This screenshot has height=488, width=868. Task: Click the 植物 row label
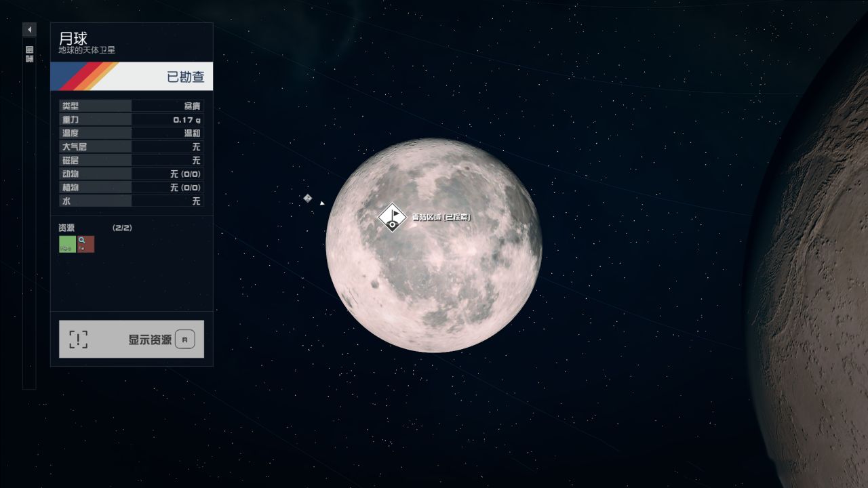tap(70, 187)
